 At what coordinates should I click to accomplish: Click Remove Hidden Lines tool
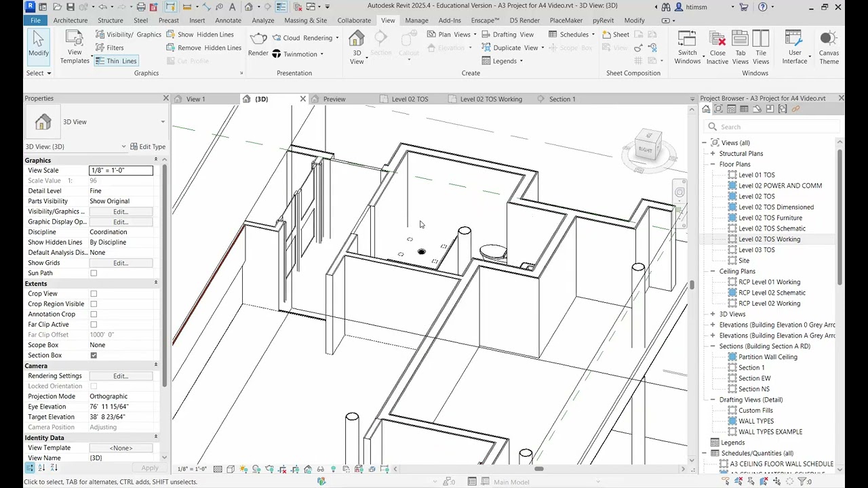point(204,47)
